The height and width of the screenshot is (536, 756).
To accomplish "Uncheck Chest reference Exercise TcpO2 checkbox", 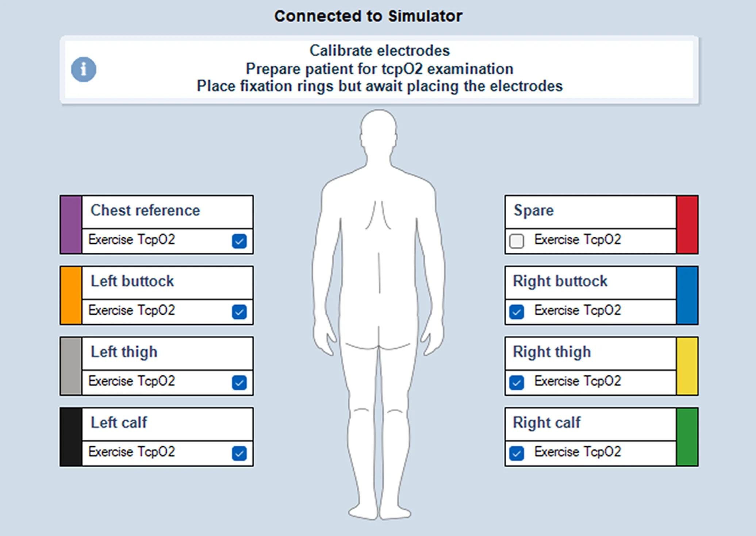I will 239,241.
